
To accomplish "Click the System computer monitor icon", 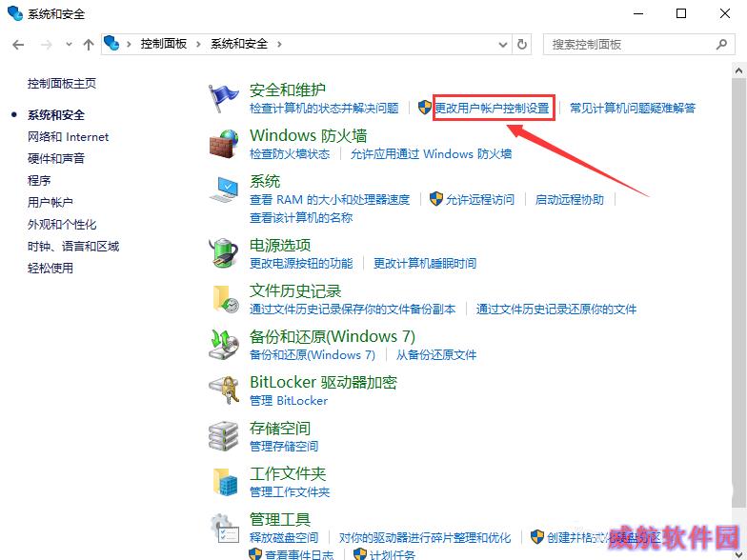I will tap(223, 189).
